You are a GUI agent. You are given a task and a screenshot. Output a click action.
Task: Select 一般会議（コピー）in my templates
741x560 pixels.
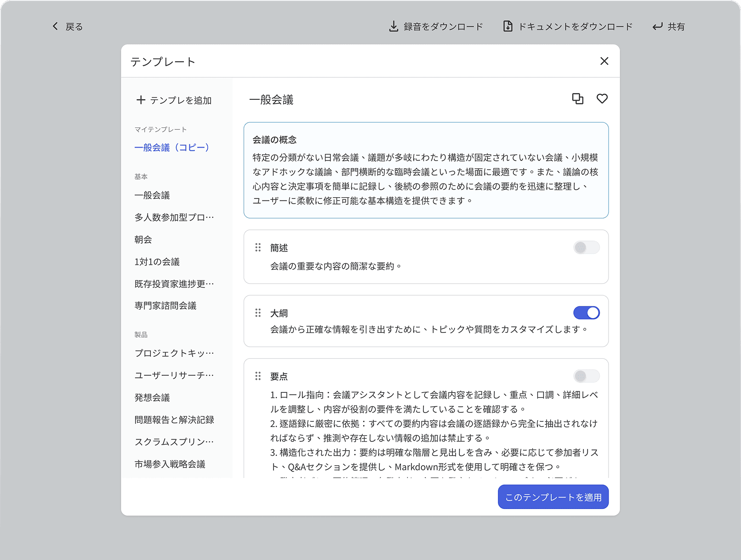pyautogui.click(x=172, y=148)
